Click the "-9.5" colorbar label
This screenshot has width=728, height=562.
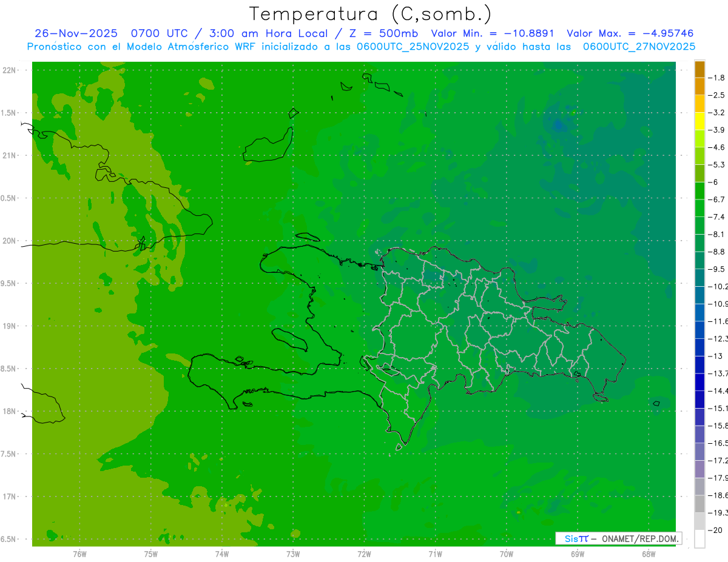(x=717, y=269)
